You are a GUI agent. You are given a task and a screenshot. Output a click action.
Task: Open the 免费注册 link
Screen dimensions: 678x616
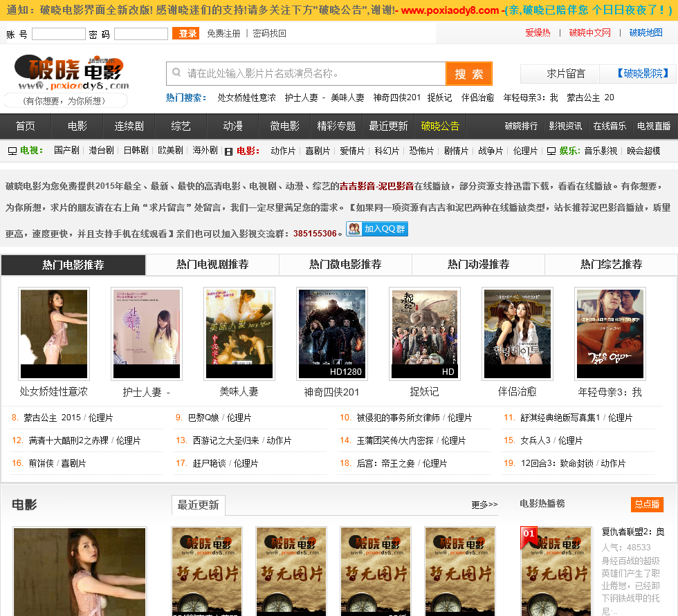tap(223, 33)
